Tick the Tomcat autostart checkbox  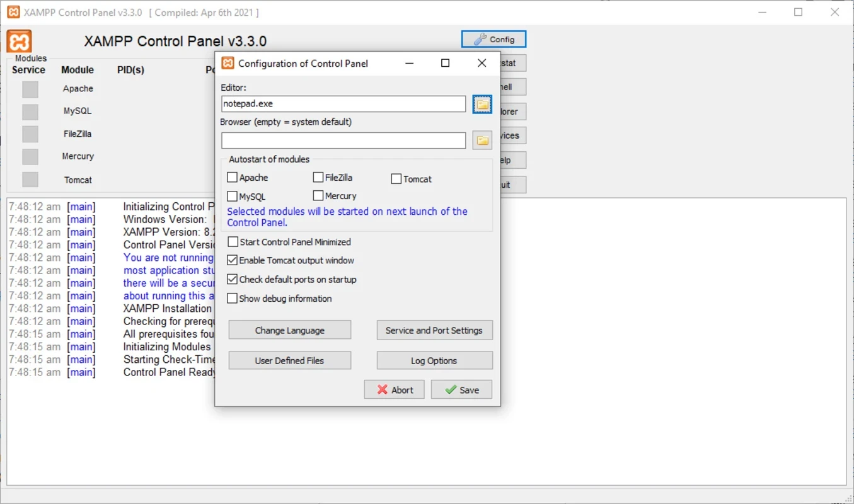pos(396,179)
